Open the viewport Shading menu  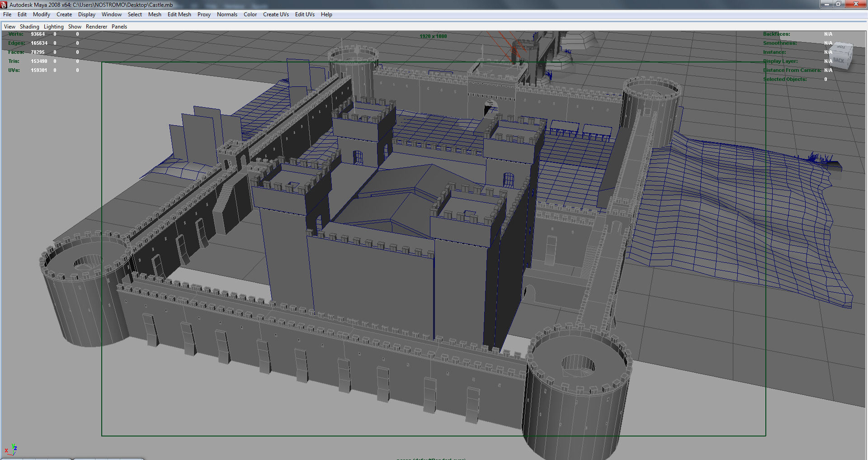[29, 27]
